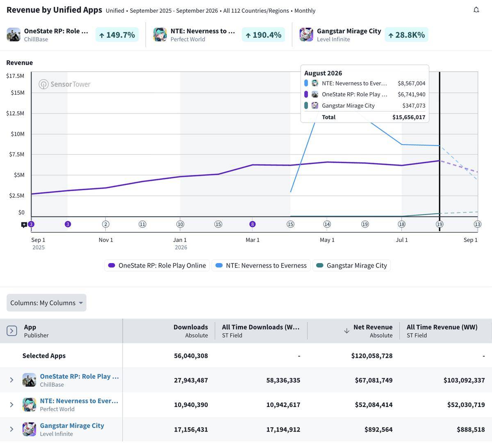Image resolution: width=492 pixels, height=448 pixels.
Task: Click total net revenue $120,058,728
Action: pyautogui.click(x=372, y=356)
